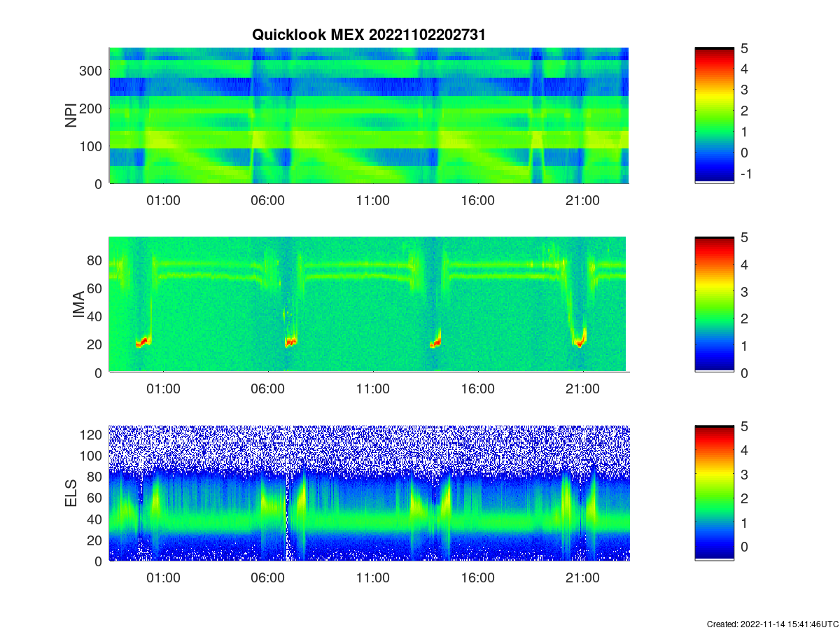Click the ELS spectrogram plot area
Viewport: 840px width, 630px height.
368,493
